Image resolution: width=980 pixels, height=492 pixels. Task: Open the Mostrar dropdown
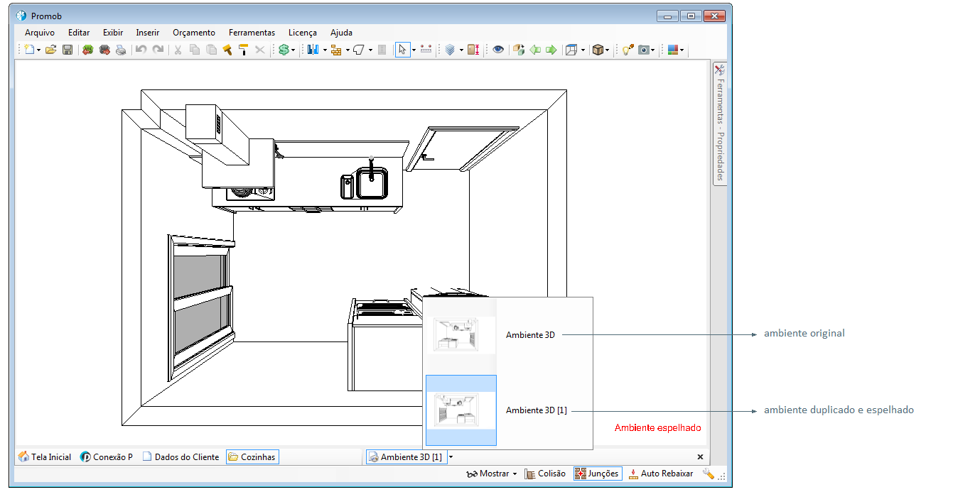click(492, 474)
